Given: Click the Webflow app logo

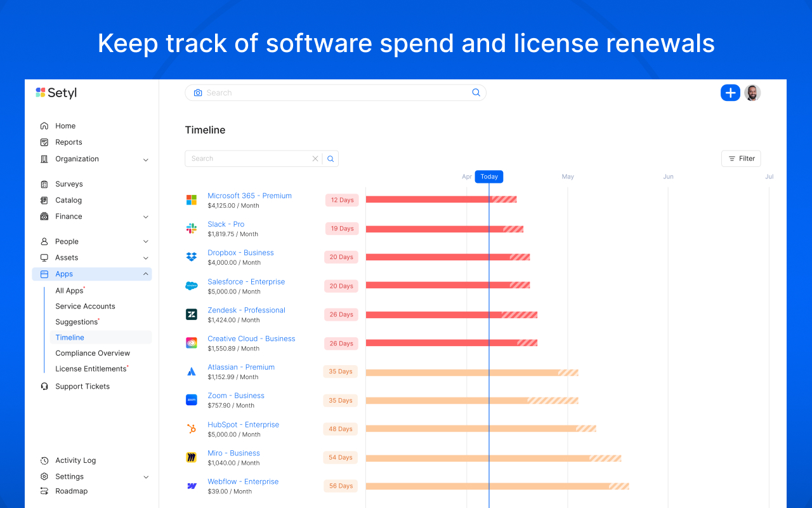Looking at the screenshot, I should tap(192, 486).
